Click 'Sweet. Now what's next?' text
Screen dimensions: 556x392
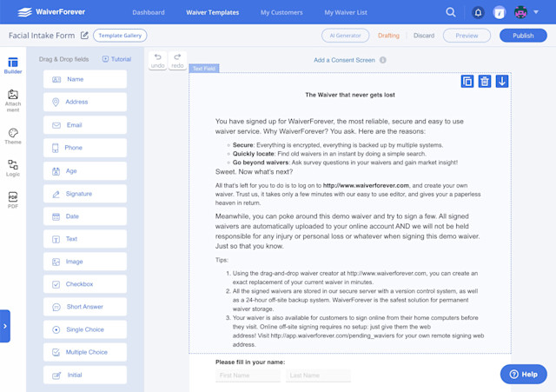(x=254, y=172)
